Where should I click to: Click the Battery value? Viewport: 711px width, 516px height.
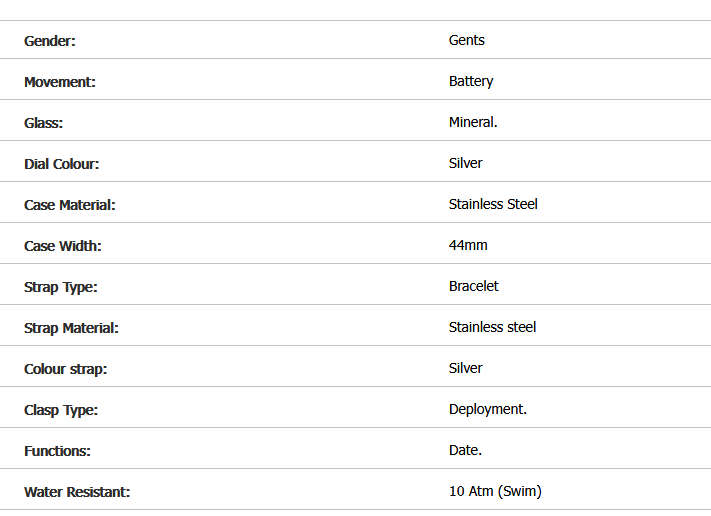pyautogui.click(x=471, y=81)
